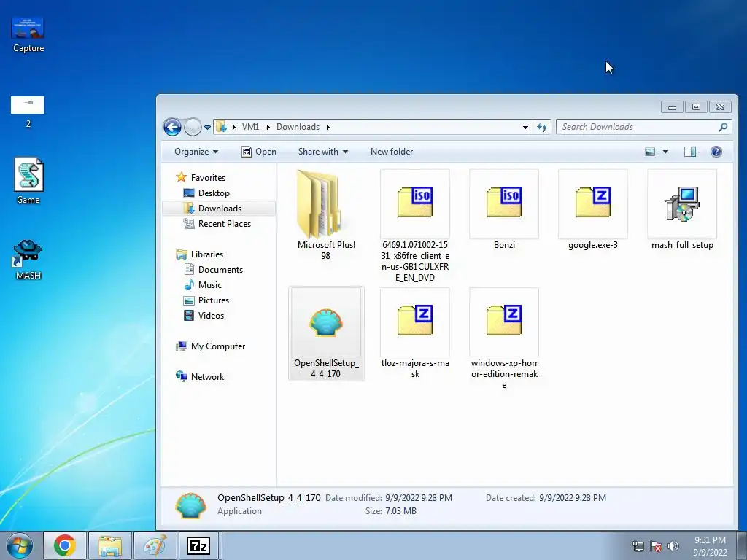747x560 pixels.
Task: Go to Desktop in Favorites
Action: [x=214, y=192]
